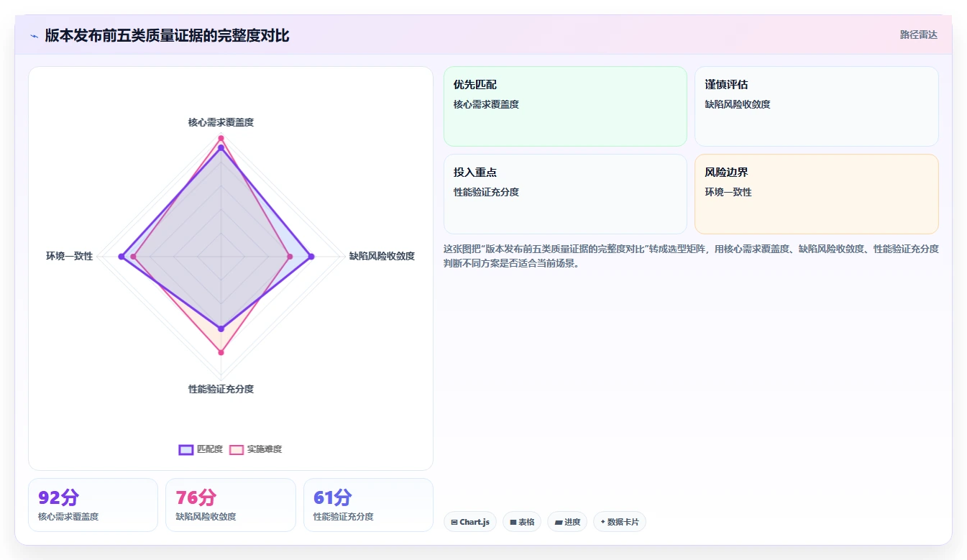967x560 pixels.
Task: Click 缺陷风险收敛度 text under 76分
Action: pos(206,517)
